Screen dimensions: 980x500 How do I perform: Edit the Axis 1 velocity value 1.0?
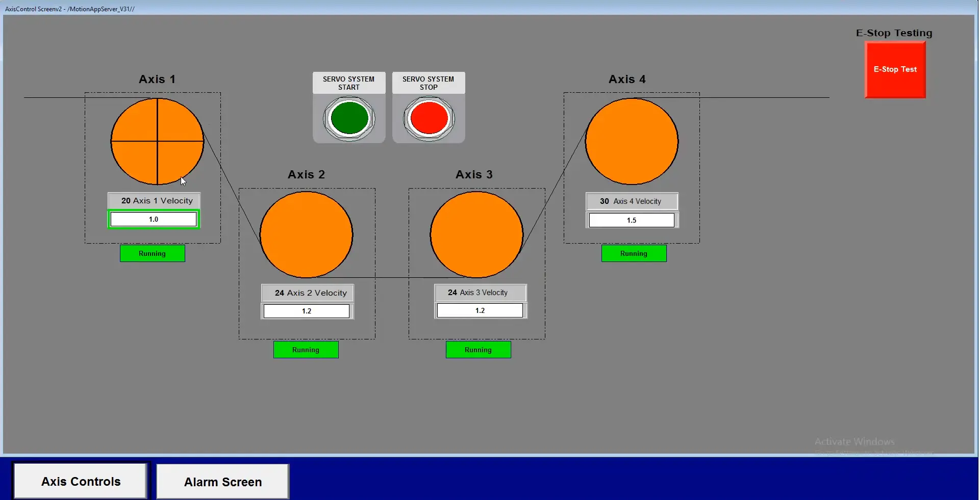coord(154,219)
